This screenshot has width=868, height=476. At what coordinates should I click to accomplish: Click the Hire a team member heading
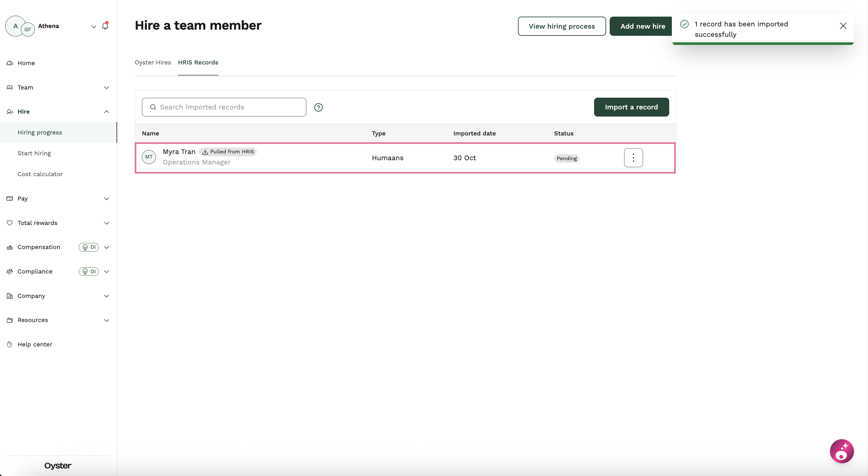click(198, 26)
